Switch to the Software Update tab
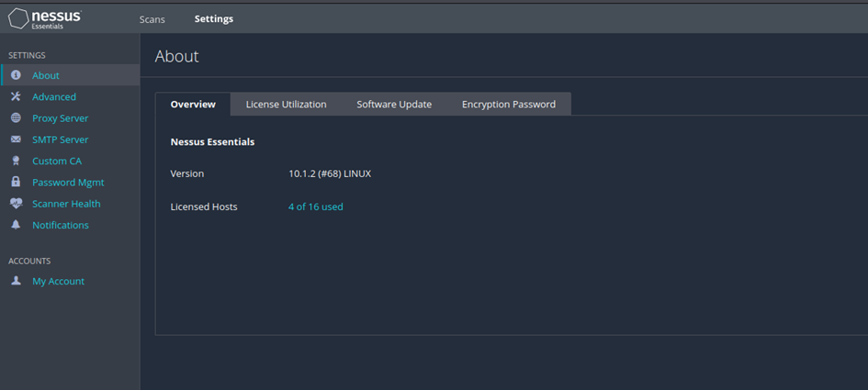The height and width of the screenshot is (390, 868). [x=394, y=104]
